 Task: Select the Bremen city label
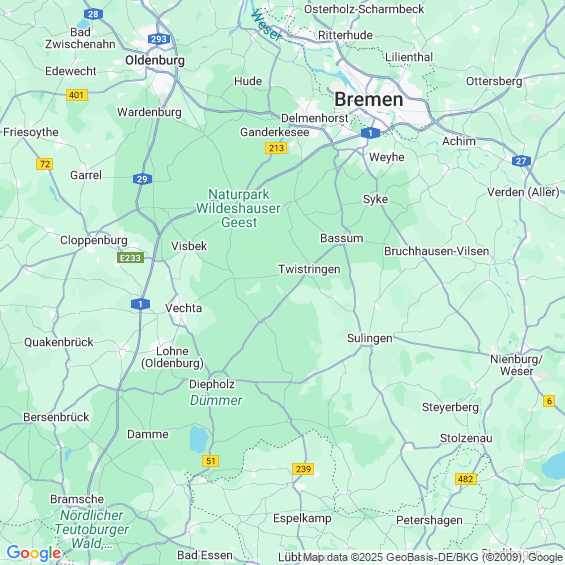(x=369, y=99)
